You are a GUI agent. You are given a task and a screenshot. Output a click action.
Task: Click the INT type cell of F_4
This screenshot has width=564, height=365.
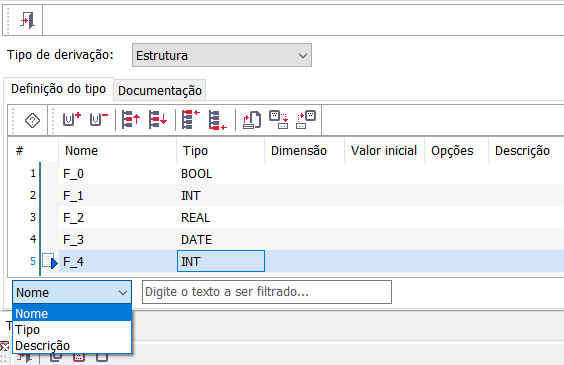(x=221, y=261)
